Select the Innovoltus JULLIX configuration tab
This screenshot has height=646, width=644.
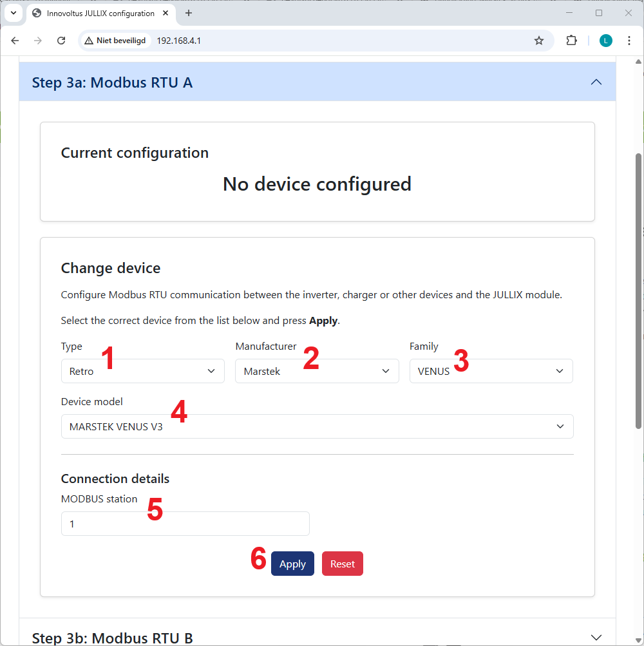click(100, 13)
